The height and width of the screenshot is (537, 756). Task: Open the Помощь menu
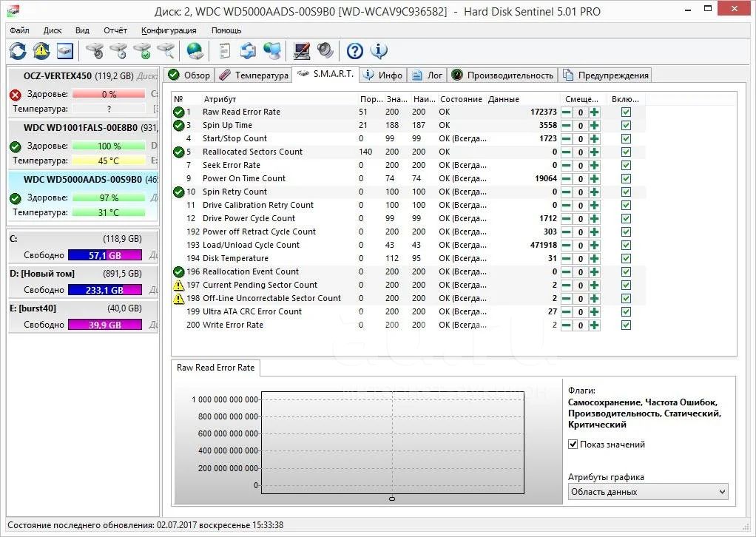pyautogui.click(x=226, y=30)
